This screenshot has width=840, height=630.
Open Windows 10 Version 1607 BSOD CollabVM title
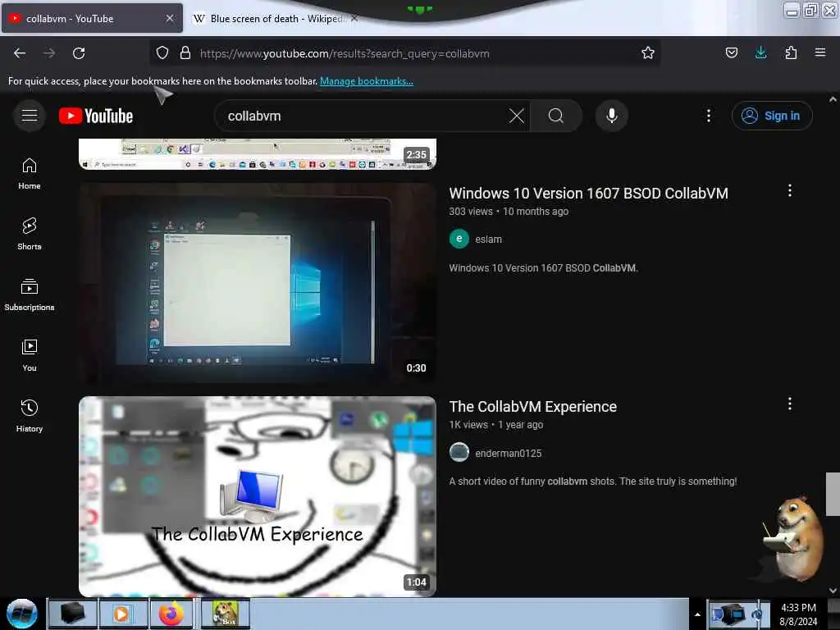point(588,194)
